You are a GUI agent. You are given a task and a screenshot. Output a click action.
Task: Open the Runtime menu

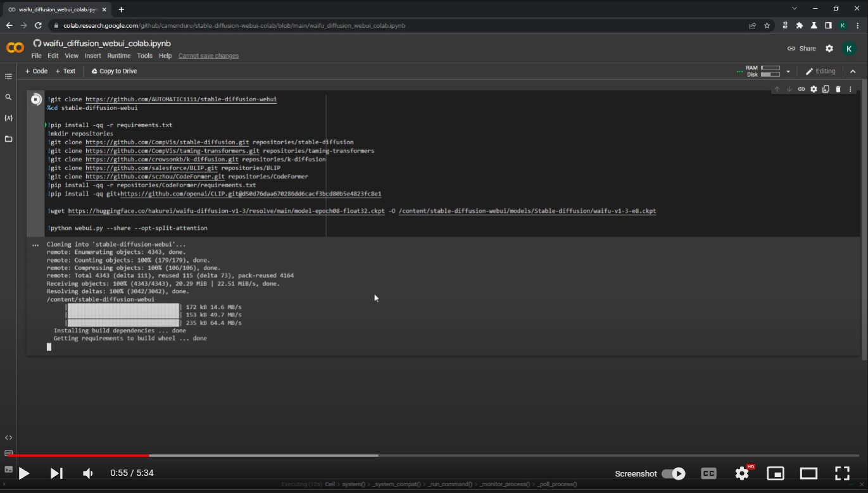point(119,56)
